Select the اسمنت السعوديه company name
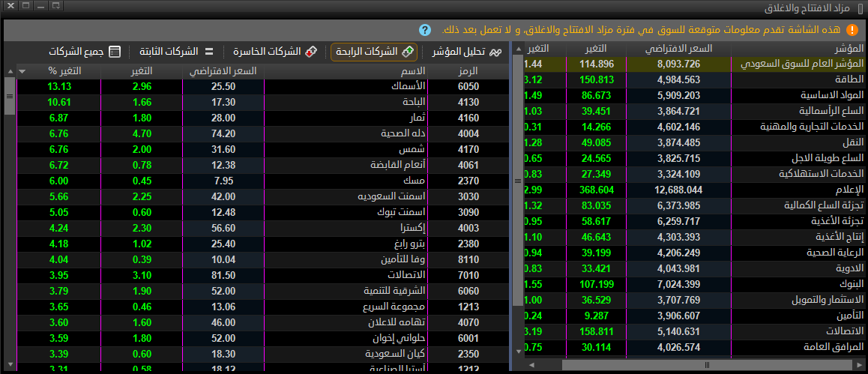 [392, 196]
